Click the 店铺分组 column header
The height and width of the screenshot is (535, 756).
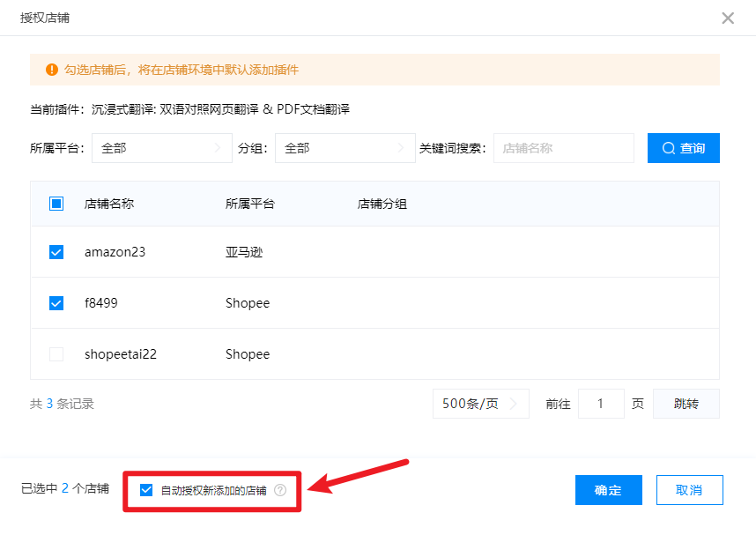point(382,204)
